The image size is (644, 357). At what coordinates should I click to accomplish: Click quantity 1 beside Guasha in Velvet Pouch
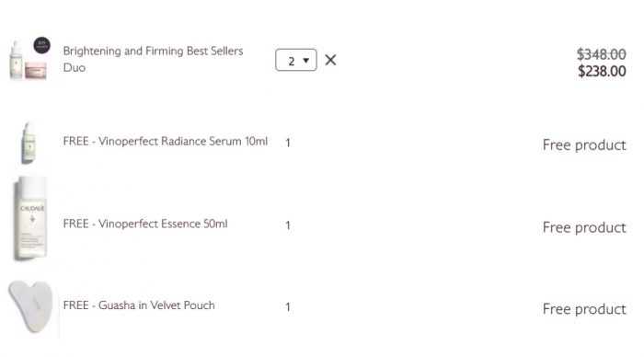[288, 307]
